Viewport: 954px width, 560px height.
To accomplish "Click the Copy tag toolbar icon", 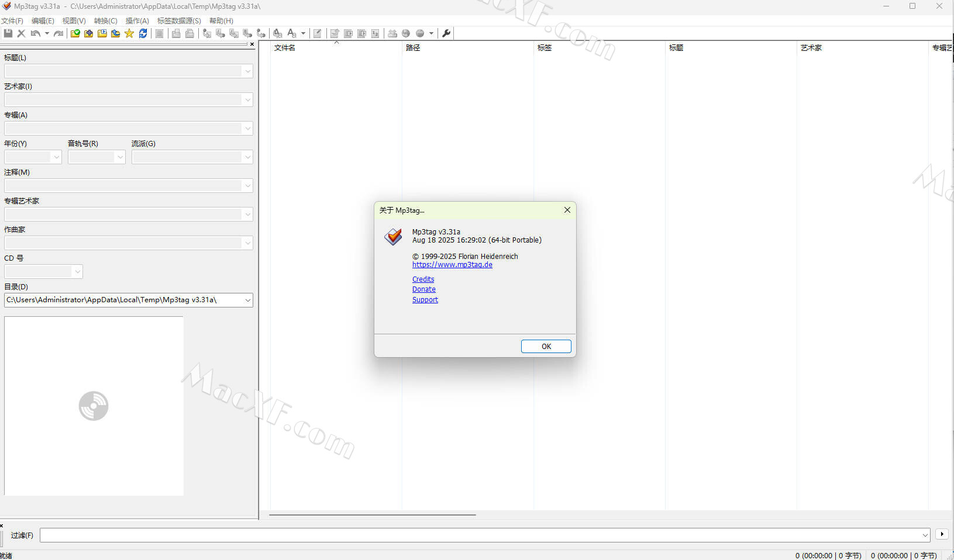I will coord(176,33).
